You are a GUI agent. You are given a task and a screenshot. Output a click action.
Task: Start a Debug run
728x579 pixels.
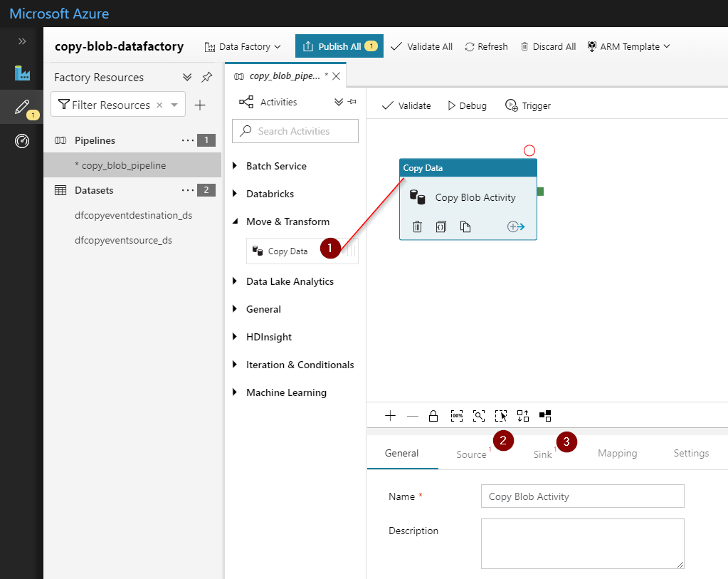click(467, 105)
